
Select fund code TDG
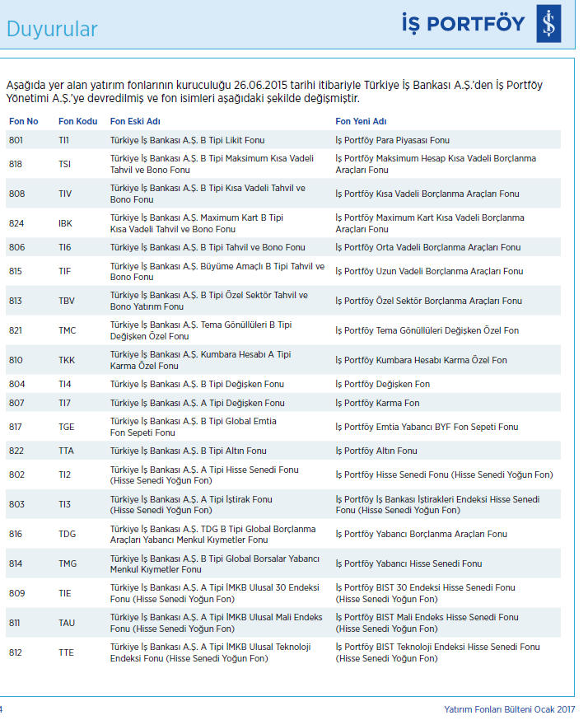click(67, 534)
